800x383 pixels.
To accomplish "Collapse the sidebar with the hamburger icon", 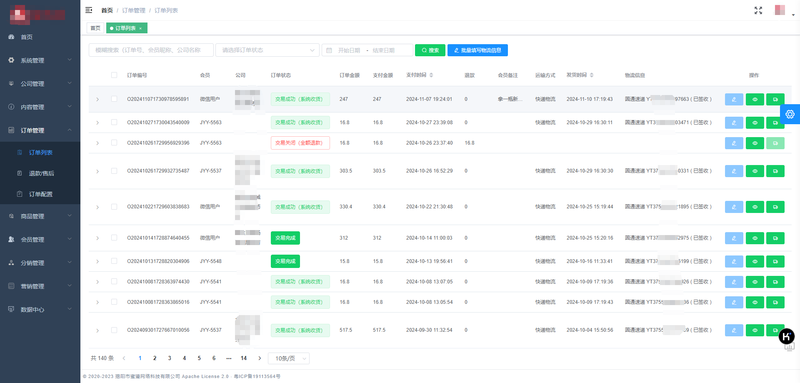I will coord(89,10).
